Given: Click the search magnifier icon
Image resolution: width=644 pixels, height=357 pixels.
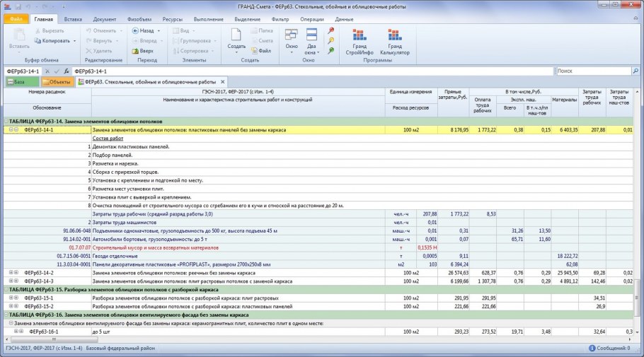Looking at the screenshot, I should click(x=635, y=71).
